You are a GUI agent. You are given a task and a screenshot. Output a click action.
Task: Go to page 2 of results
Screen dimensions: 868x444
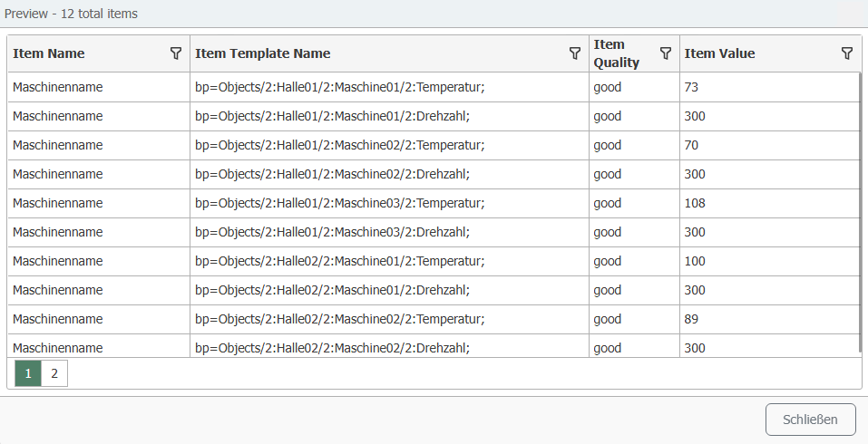coord(54,372)
